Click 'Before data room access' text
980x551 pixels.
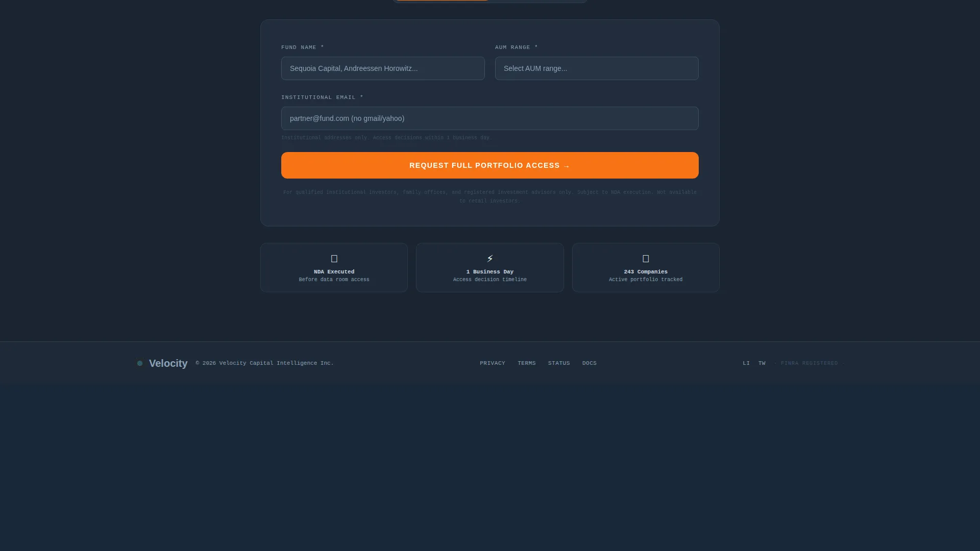(x=334, y=280)
